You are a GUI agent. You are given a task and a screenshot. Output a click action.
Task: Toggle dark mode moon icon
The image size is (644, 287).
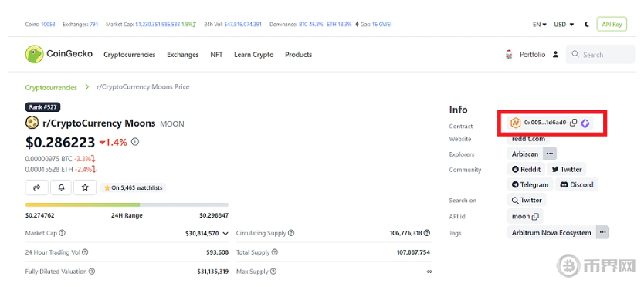tap(587, 25)
